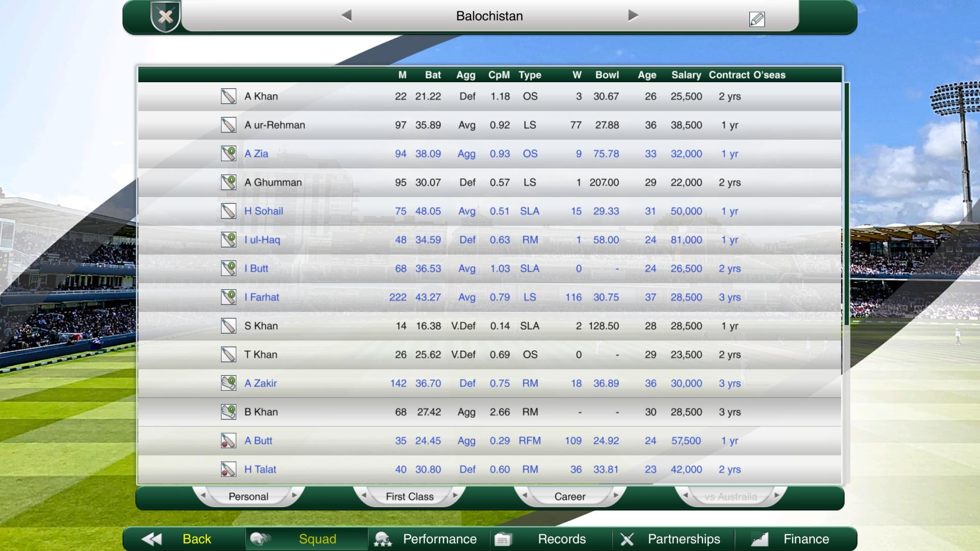Screen dimensions: 980x551
Task: Select player name I Farhat
Action: (x=261, y=297)
